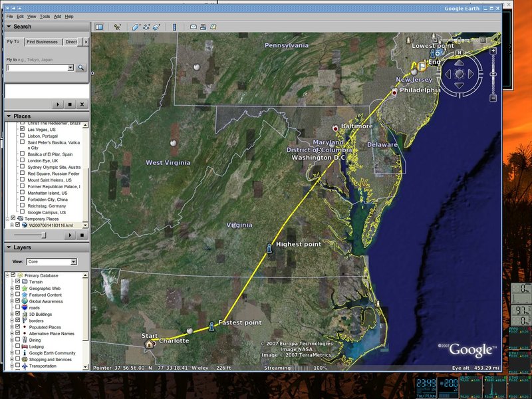The height and width of the screenshot is (399, 532).
Task: Stop the Places tour
Action: click(82, 235)
